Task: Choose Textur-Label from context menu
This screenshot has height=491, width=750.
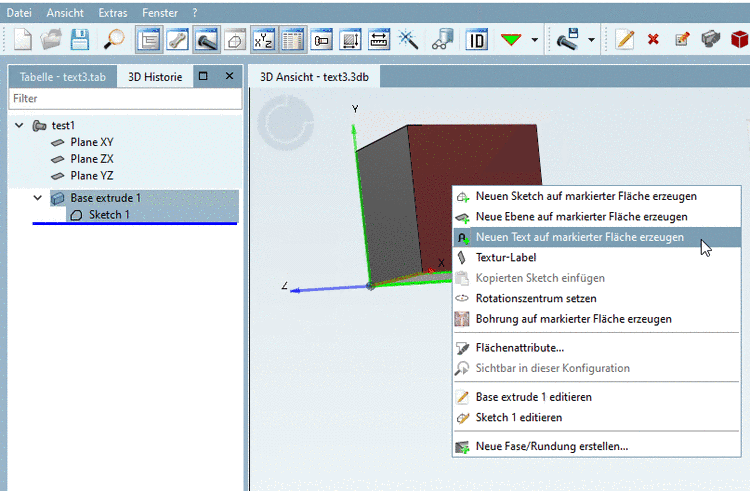Action: click(597, 257)
